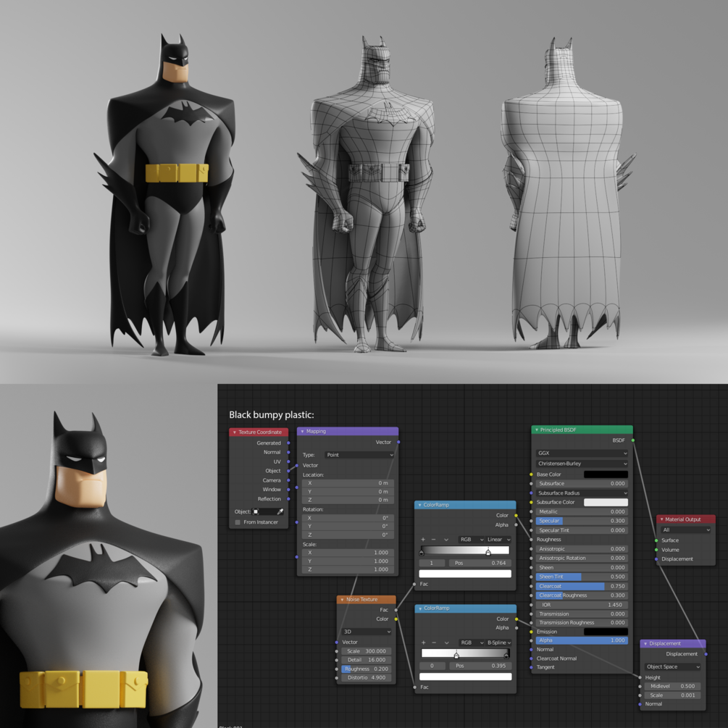Viewport: 728px width, 728px height.
Task: Click the Base Color black swatch
Action: click(x=606, y=474)
